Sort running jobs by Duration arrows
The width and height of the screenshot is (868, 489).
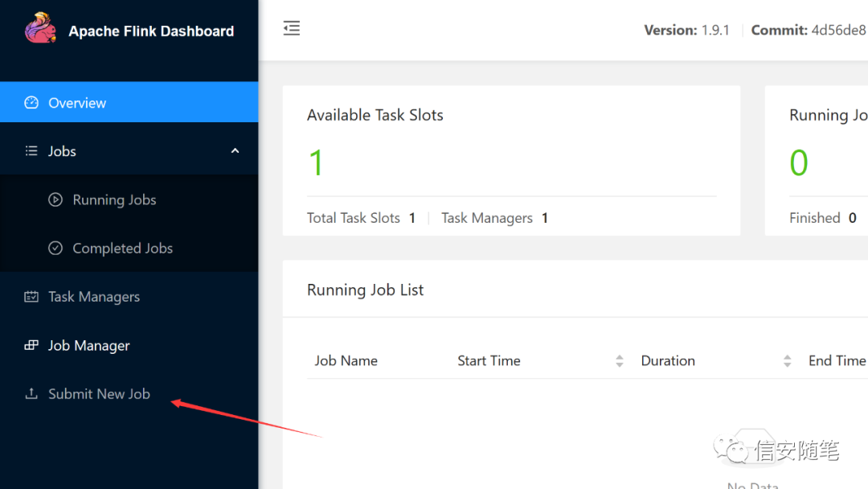click(787, 361)
